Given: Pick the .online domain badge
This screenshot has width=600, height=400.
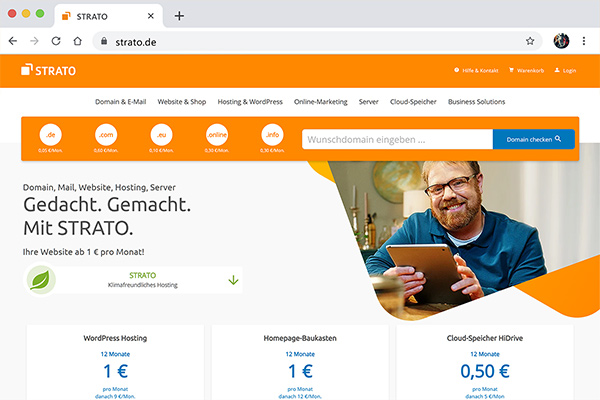Looking at the screenshot, I should (x=216, y=135).
